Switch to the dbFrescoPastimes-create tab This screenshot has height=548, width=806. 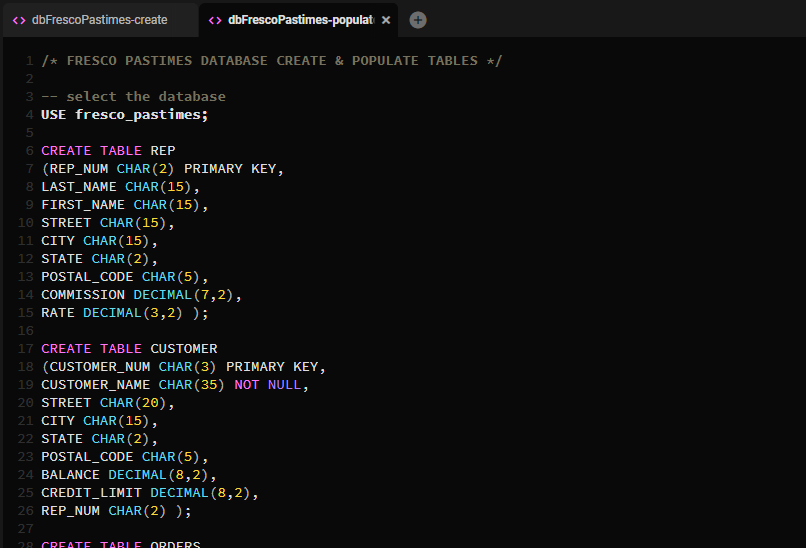[100, 20]
